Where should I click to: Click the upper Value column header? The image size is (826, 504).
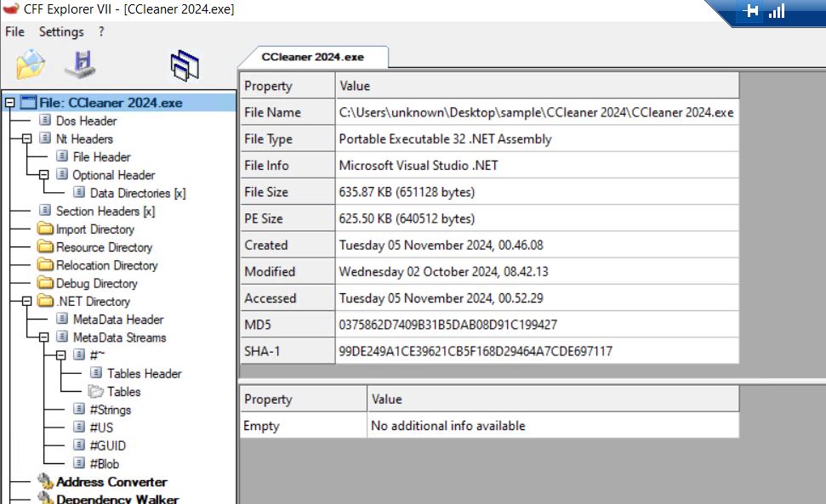coord(538,85)
